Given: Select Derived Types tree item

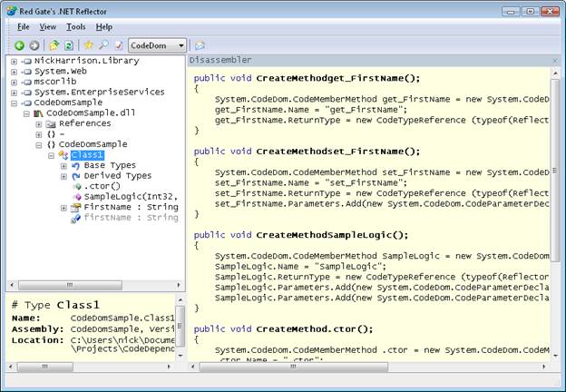Looking at the screenshot, I should tap(118, 176).
